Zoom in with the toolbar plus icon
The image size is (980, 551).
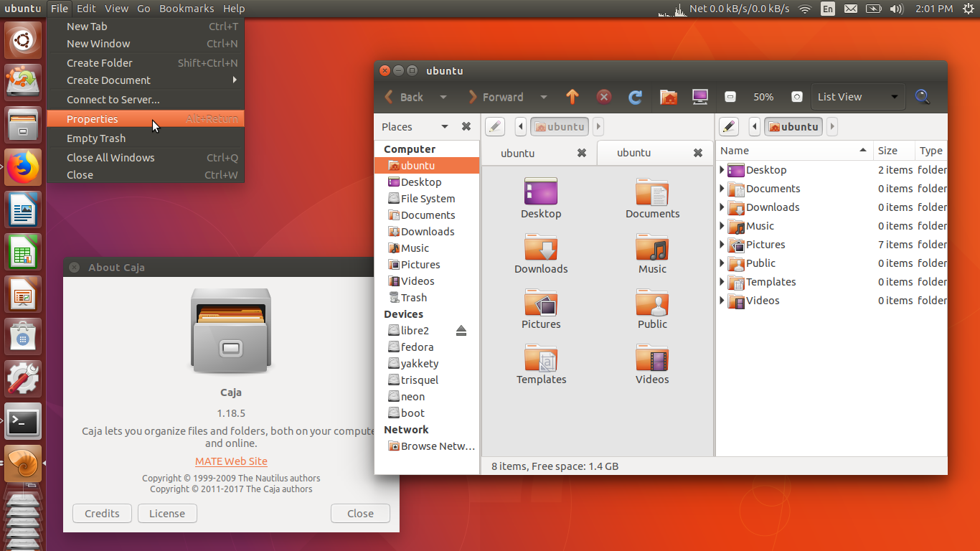point(796,97)
